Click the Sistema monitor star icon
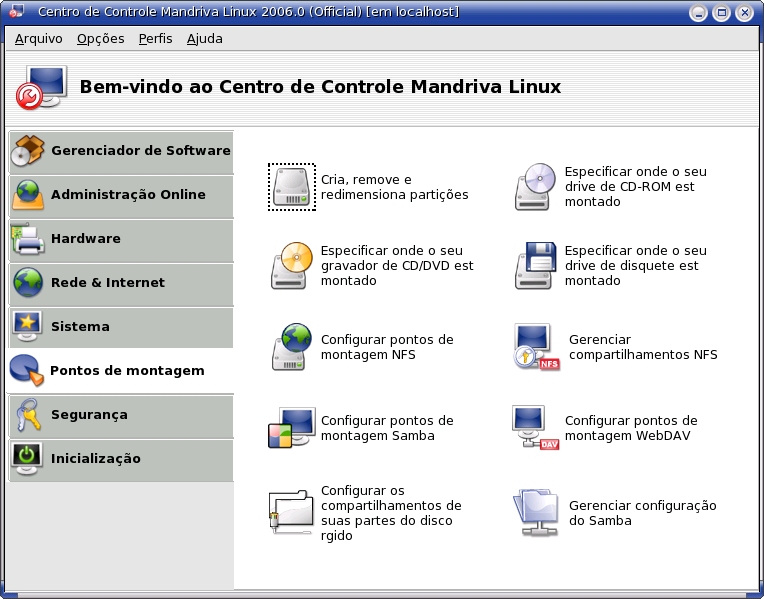This screenshot has width=764, height=599. [x=27, y=327]
